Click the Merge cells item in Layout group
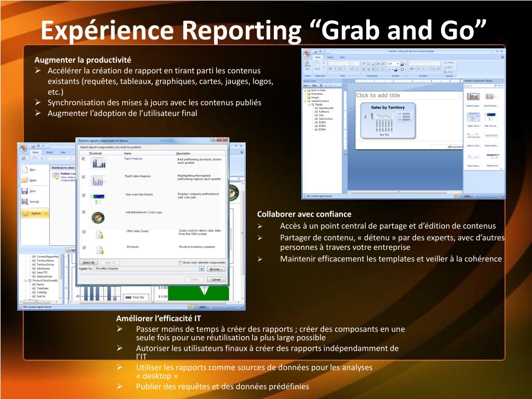This screenshot has width=532, height=399. (x=449, y=62)
